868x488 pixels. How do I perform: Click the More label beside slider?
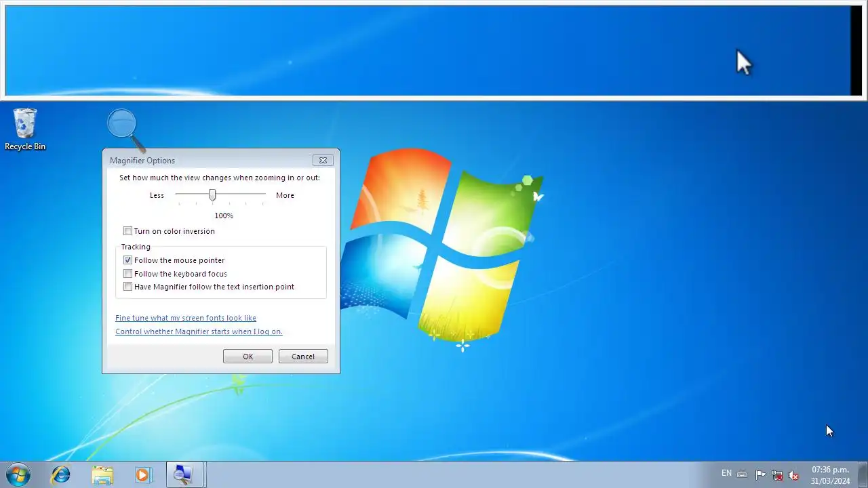[x=285, y=195]
